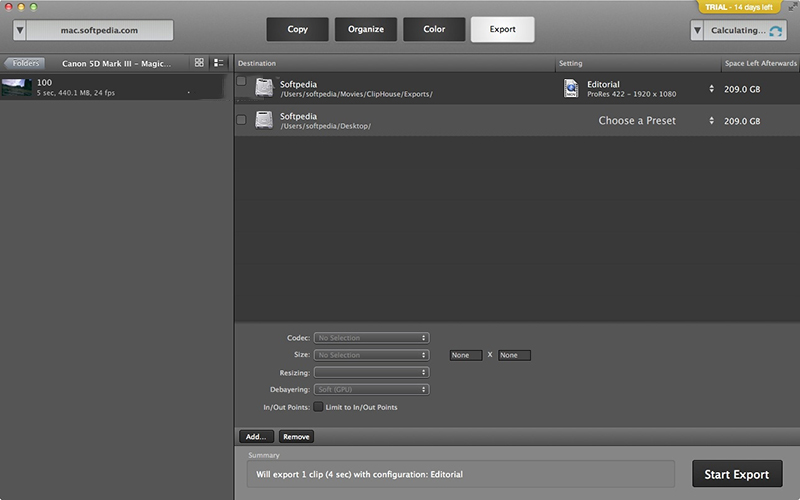Screen dimensions: 800x500
Task: Click the Add... destination button
Action: (256, 437)
